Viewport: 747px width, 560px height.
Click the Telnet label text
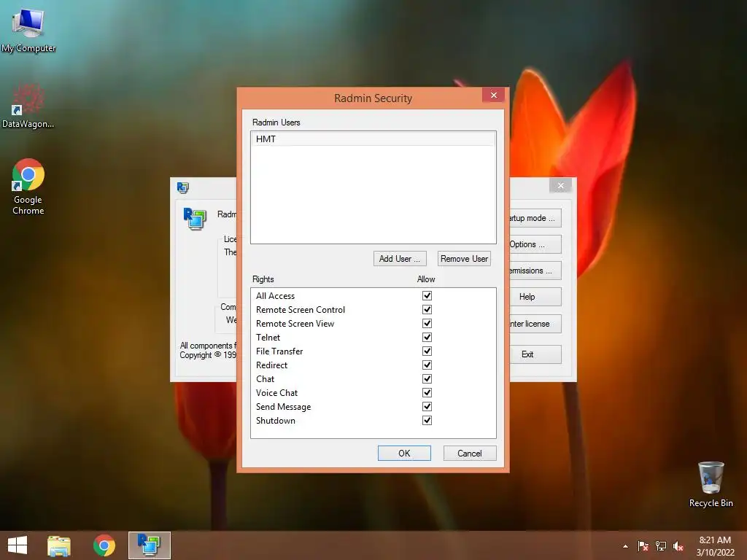[x=268, y=338]
